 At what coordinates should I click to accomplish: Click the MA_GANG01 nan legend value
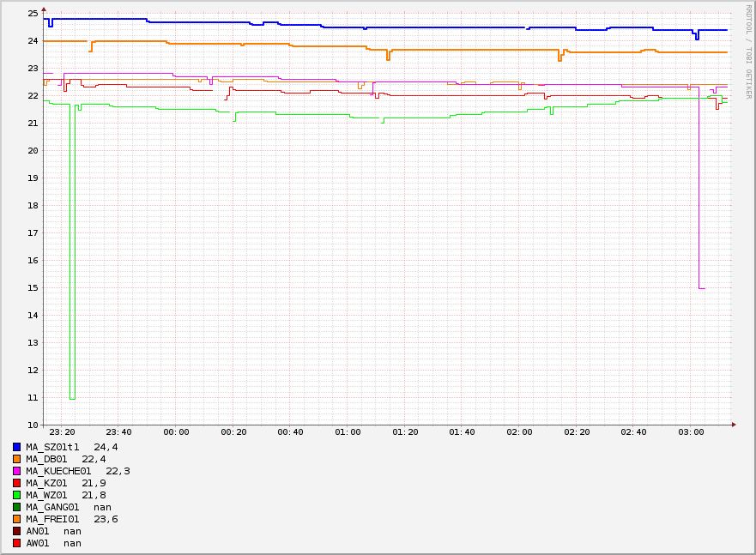102,507
